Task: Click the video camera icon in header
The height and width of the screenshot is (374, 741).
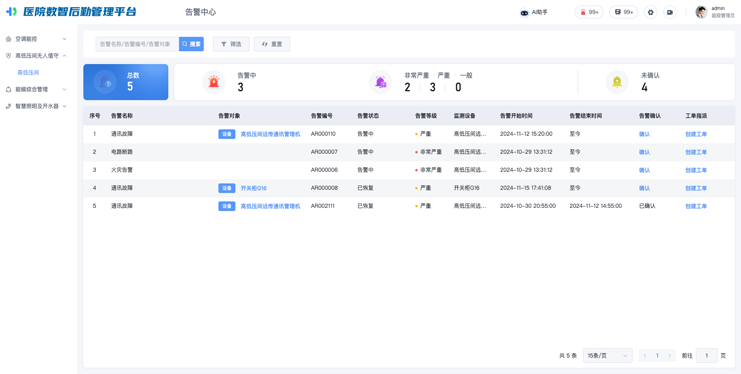Action: pos(670,12)
